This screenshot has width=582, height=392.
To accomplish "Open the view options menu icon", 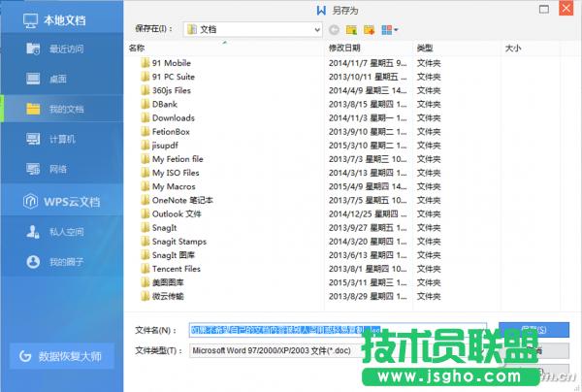I will pos(389,29).
